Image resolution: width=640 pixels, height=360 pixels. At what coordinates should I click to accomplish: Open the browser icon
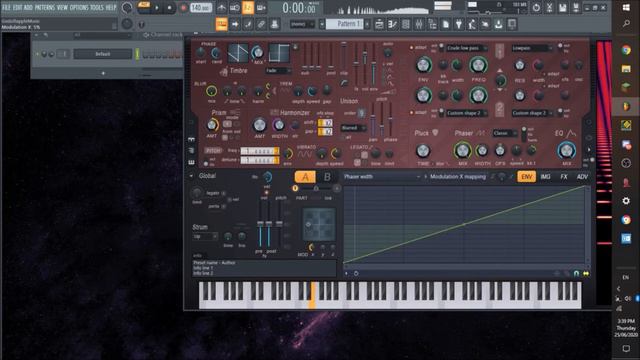click(432, 24)
